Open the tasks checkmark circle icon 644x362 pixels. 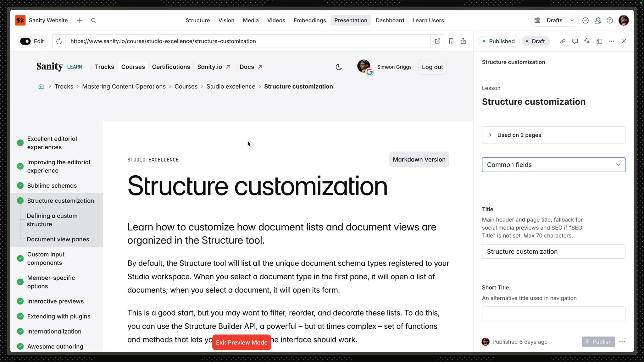coord(586,20)
